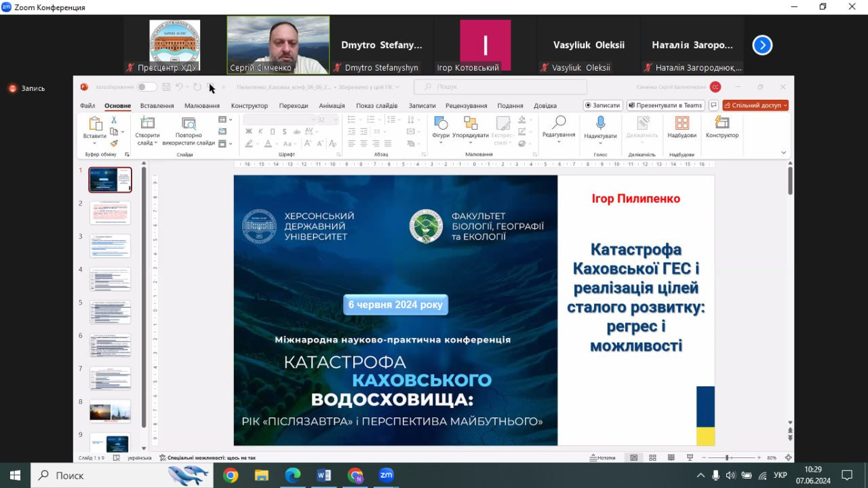Click the Zoom app taskbar icon
This screenshot has width=868, height=488.
pos(387,475)
